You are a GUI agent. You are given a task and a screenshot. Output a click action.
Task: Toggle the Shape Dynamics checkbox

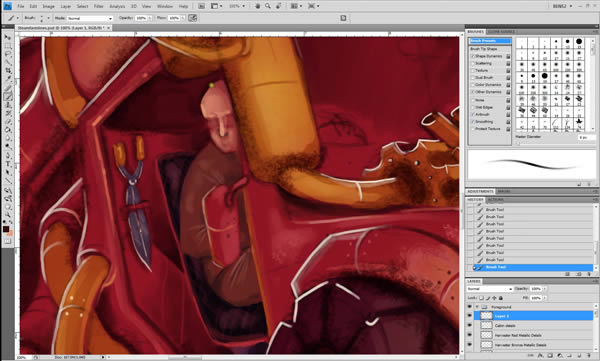point(473,56)
